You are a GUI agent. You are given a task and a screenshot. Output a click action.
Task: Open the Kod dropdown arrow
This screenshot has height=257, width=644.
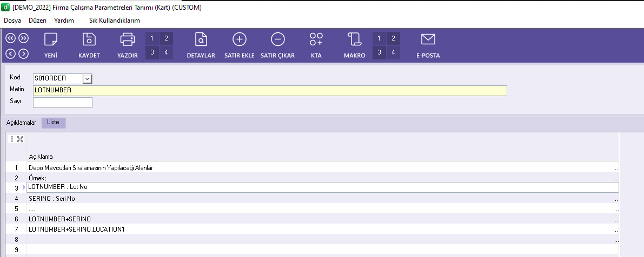coord(87,79)
